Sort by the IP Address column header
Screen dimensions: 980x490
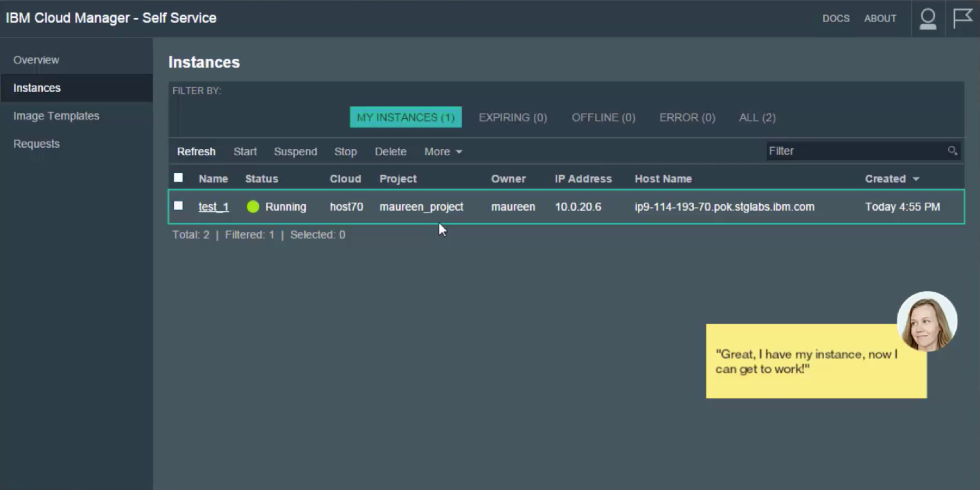pyautogui.click(x=583, y=179)
